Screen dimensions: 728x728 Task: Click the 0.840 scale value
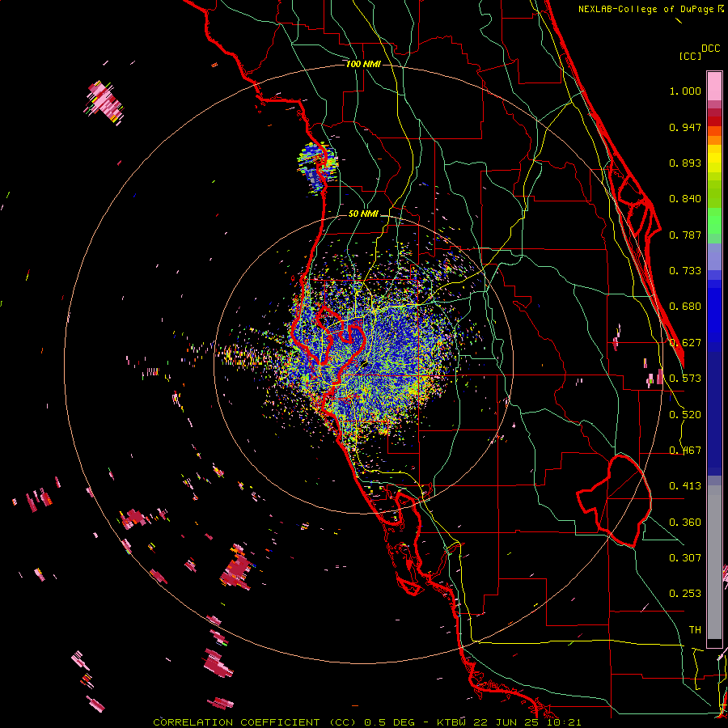[685, 199]
